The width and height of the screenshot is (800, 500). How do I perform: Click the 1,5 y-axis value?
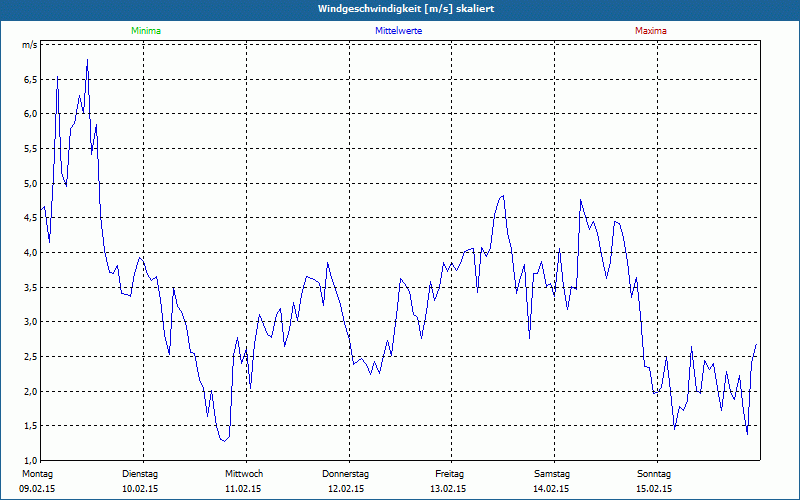tap(30, 426)
